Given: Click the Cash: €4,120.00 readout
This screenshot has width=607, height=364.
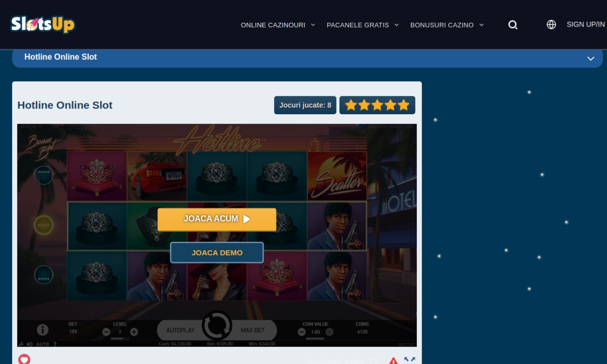Looking at the screenshot, I should pyautogui.click(x=175, y=344).
